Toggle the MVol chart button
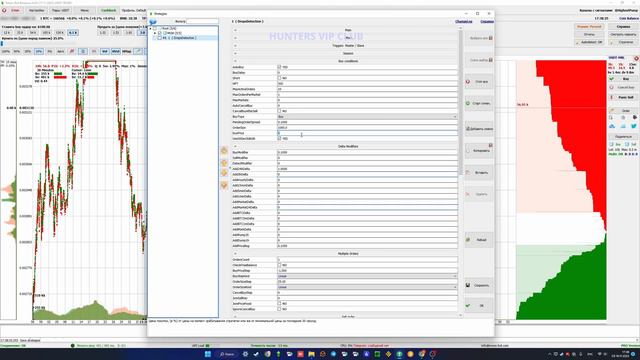 coord(116,51)
